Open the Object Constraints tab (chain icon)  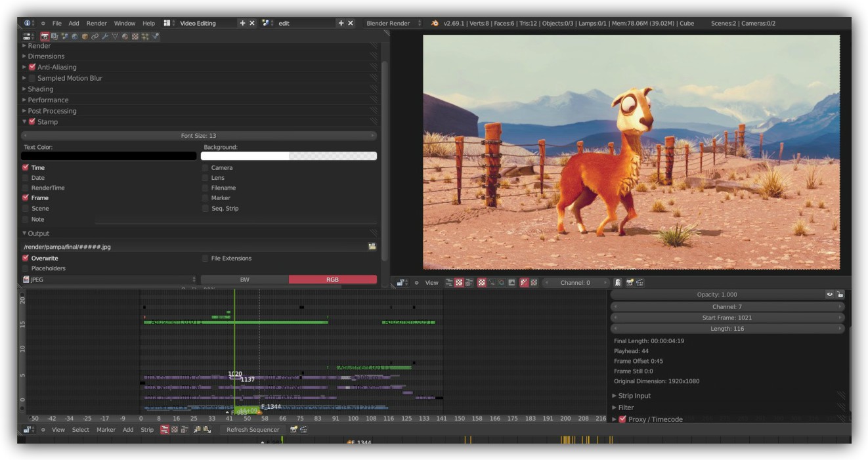coord(95,36)
